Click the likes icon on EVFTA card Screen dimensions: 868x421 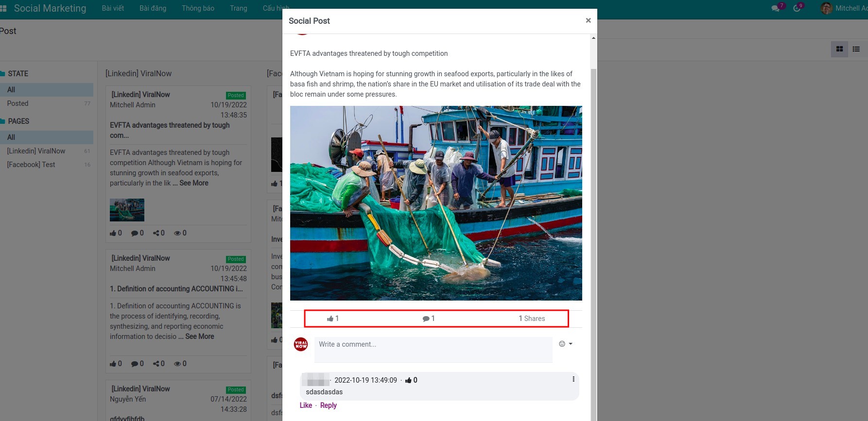tap(113, 233)
